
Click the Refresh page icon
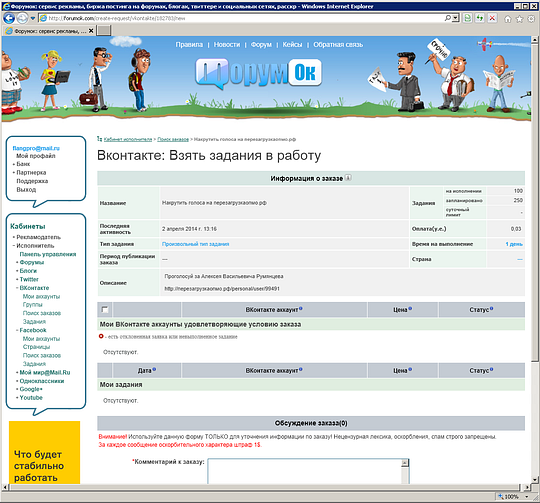click(479, 18)
